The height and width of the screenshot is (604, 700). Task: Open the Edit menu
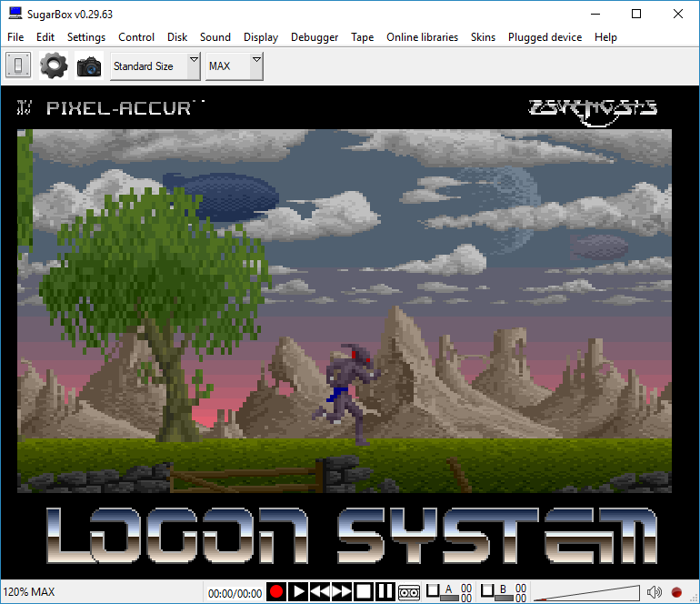tap(45, 37)
